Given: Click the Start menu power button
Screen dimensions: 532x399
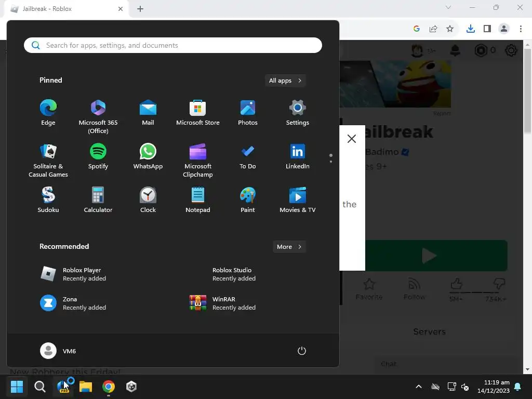Looking at the screenshot, I should point(302,351).
